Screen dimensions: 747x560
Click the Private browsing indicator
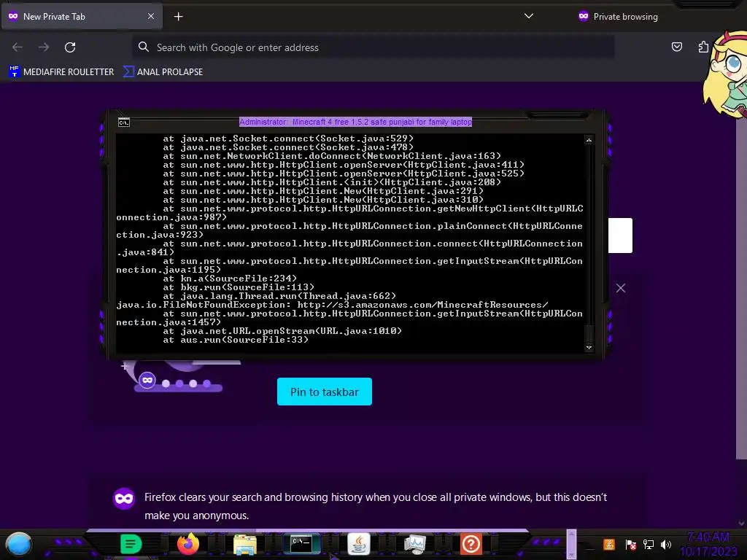point(618,17)
